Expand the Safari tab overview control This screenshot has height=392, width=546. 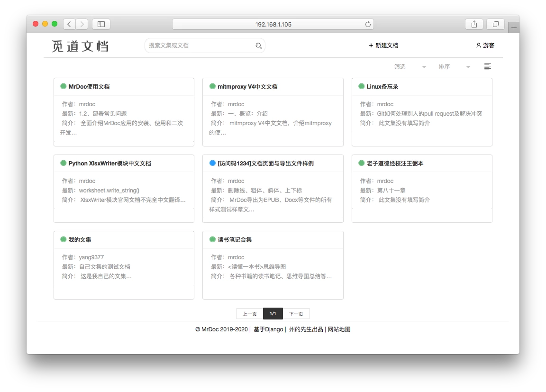pos(495,24)
